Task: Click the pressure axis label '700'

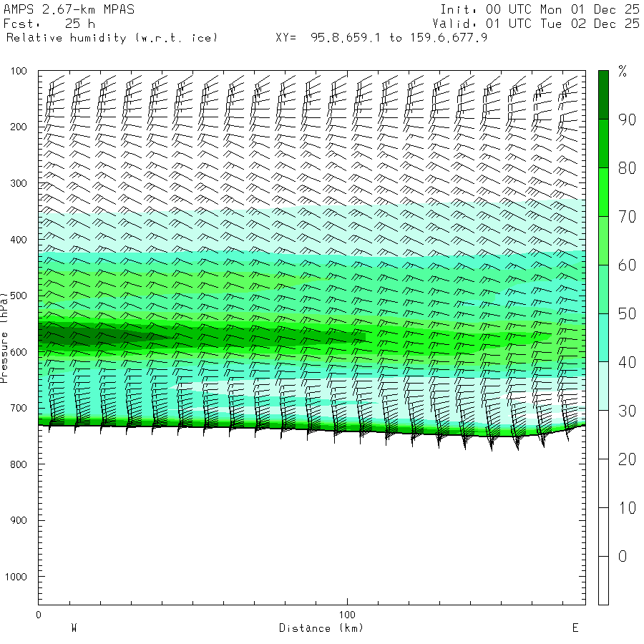Action: point(19,409)
